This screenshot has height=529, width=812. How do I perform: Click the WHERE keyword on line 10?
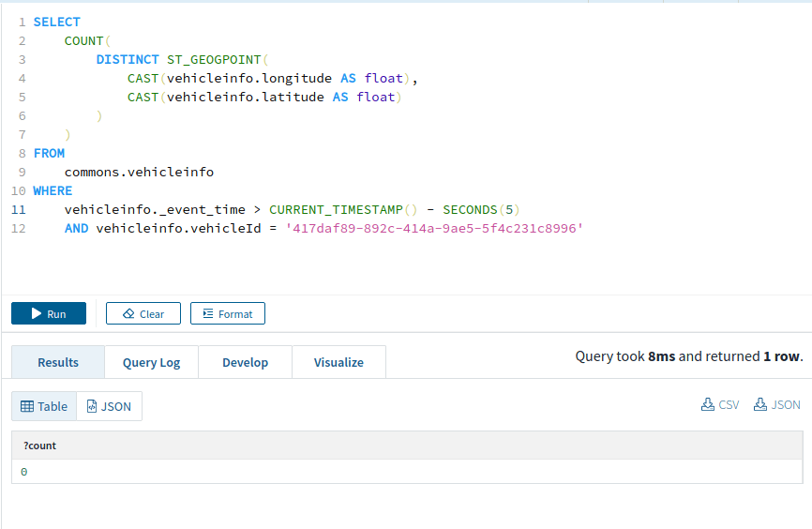click(53, 190)
